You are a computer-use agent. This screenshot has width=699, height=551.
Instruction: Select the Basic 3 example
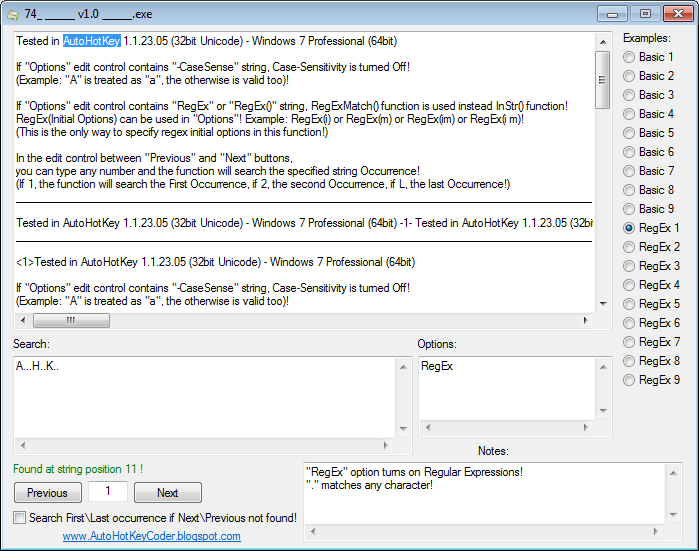[648, 95]
